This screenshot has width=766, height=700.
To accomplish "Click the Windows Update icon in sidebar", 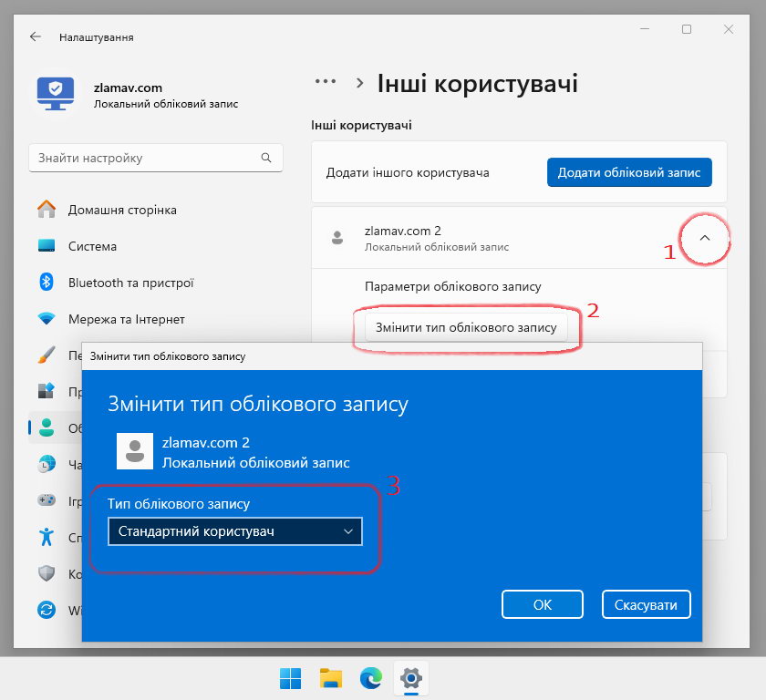I will 47,610.
